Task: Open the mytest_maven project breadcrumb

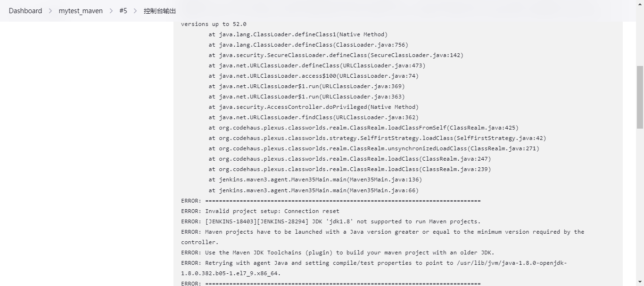Action: (x=81, y=11)
